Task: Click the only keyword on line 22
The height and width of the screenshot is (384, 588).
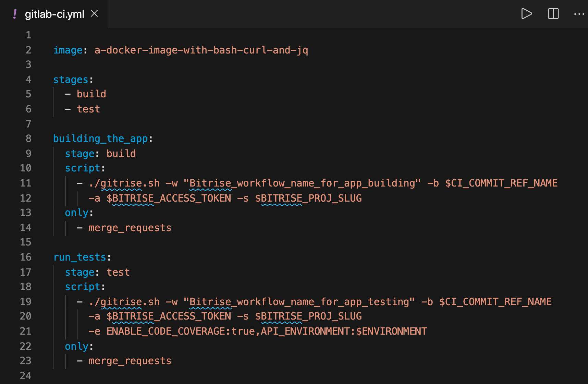Action: (x=76, y=346)
